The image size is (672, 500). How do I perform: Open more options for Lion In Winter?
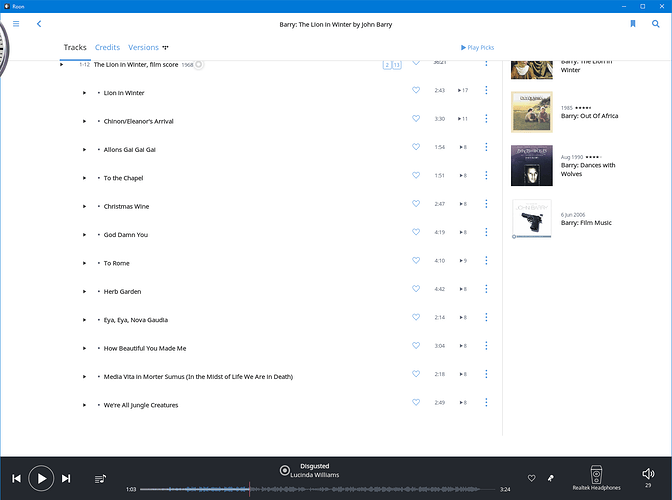pos(486,90)
